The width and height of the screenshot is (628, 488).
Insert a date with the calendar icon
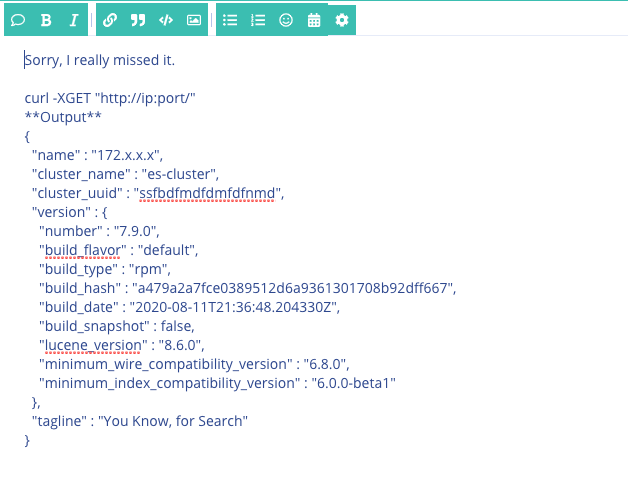(x=314, y=20)
